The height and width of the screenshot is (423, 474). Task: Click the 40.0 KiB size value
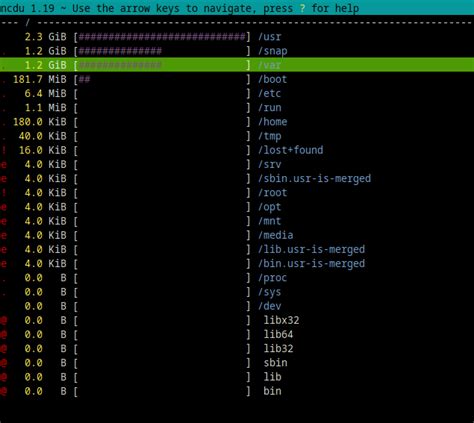coord(42,136)
